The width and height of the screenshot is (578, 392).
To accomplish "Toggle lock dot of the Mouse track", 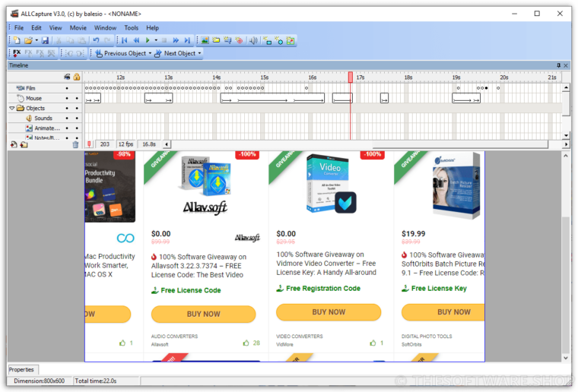I will pyautogui.click(x=77, y=98).
